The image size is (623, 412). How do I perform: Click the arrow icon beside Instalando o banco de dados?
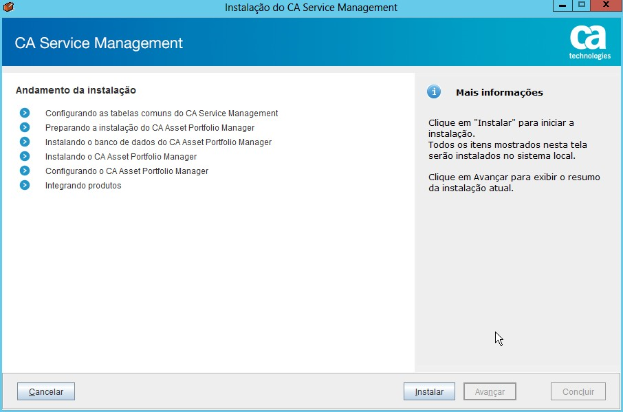[25, 142]
